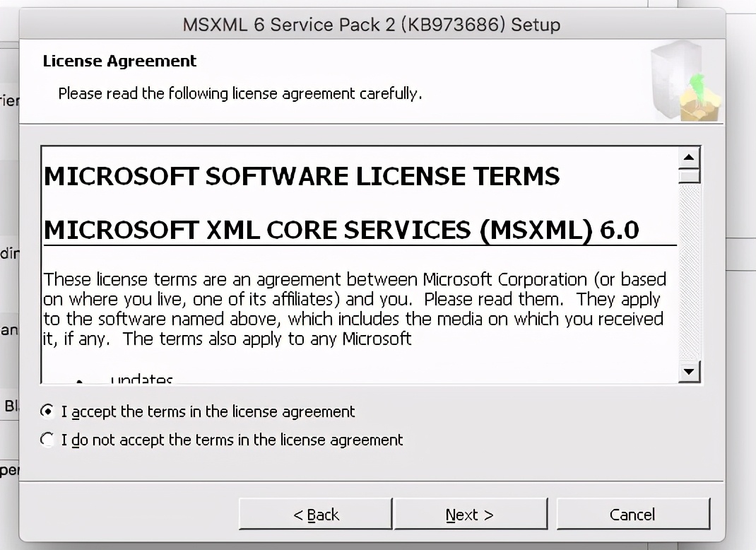Image resolution: width=756 pixels, height=550 pixels.
Task: Click the I do not accept label text
Action: (232, 440)
